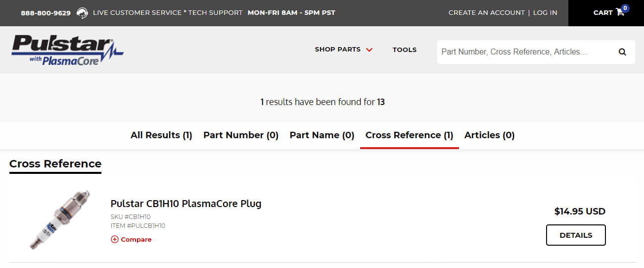Click the spark plug product thumbnail

pyautogui.click(x=59, y=218)
